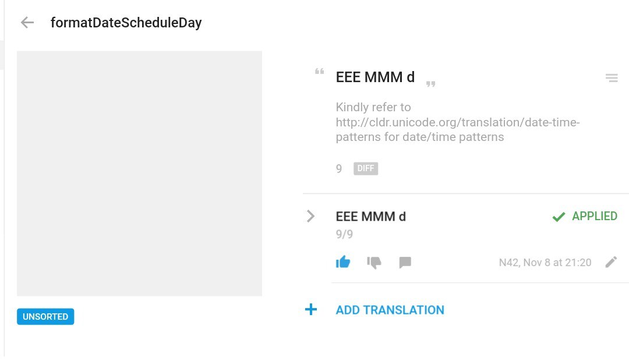Select the UNSORTED tag
629x364 pixels.
45,317
